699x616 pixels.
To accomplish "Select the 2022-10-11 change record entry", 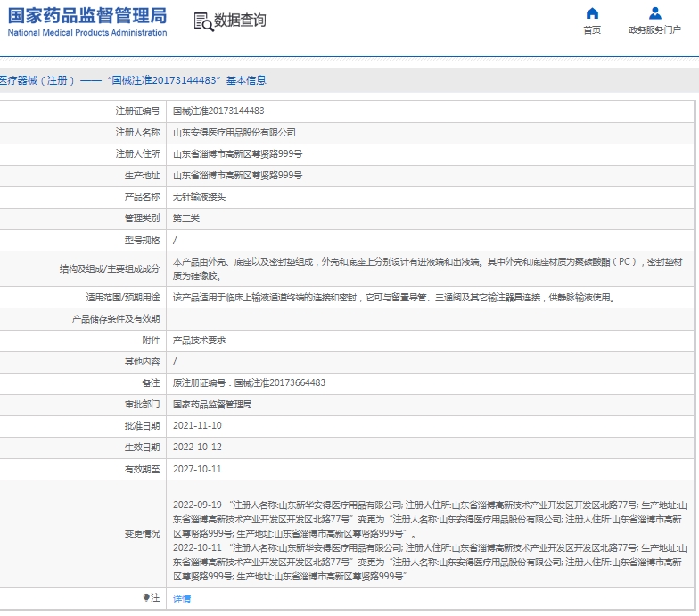I will (x=430, y=562).
